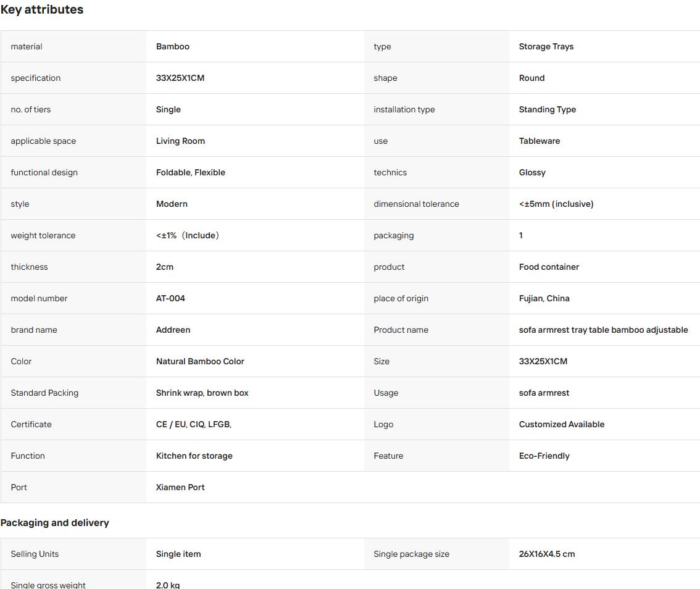Click the Natural Bamboo Color value
The height and width of the screenshot is (589, 700).
click(200, 361)
